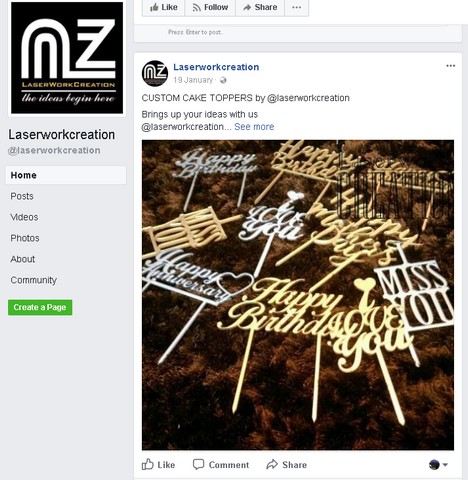The image size is (468, 480).
Task: Open the large MZ page logo picture
Action: pyautogui.click(x=67, y=58)
